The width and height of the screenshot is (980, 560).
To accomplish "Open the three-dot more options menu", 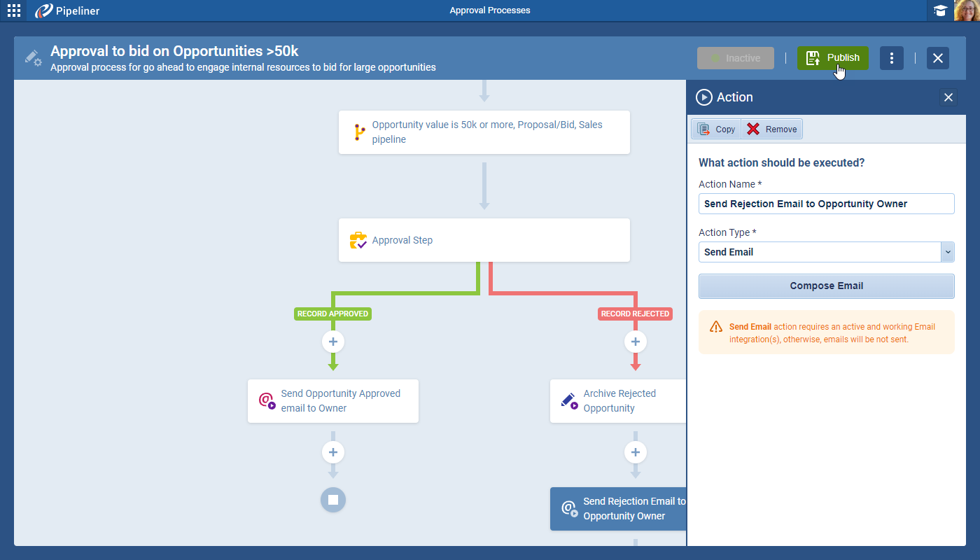I will click(891, 58).
